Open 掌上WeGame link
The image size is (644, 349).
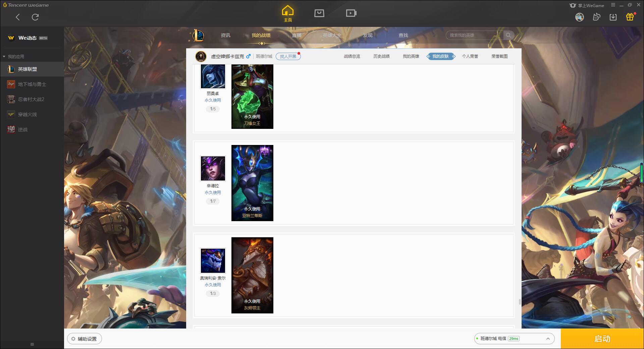coord(587,5)
